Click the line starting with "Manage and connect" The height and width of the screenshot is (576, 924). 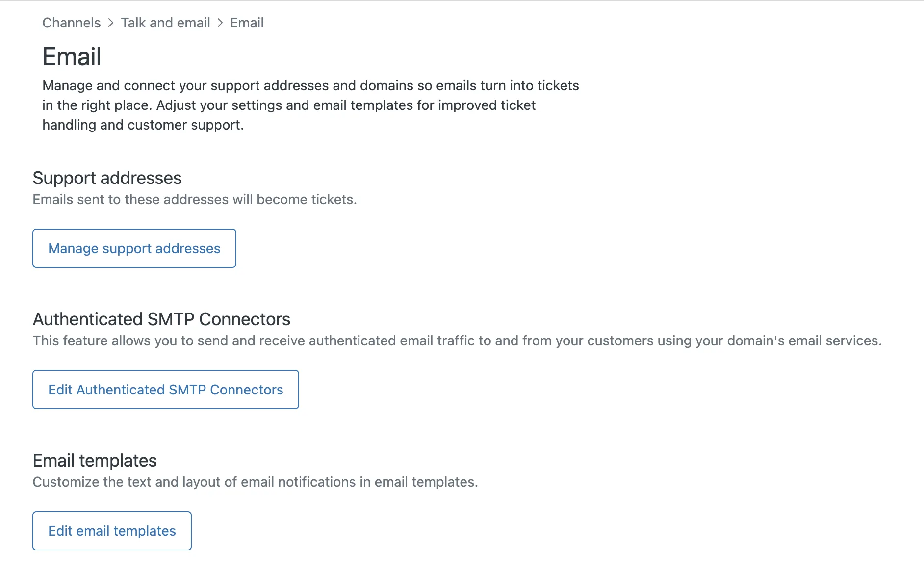[310, 85]
